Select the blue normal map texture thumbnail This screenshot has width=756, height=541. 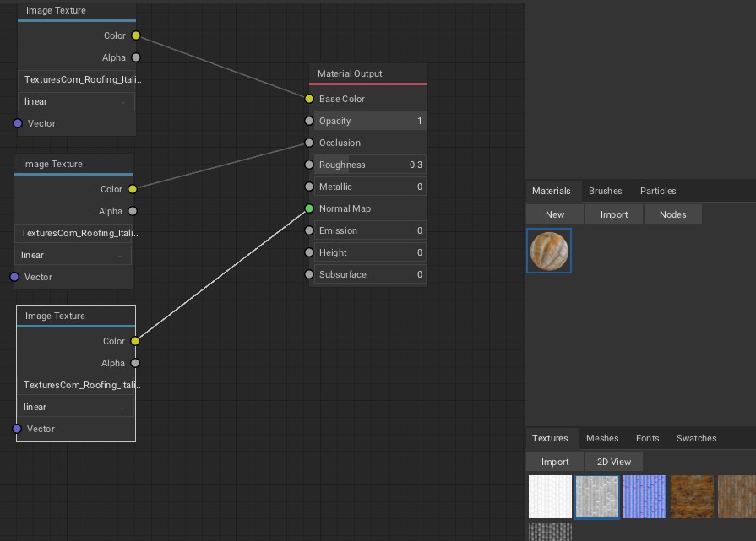coord(645,496)
